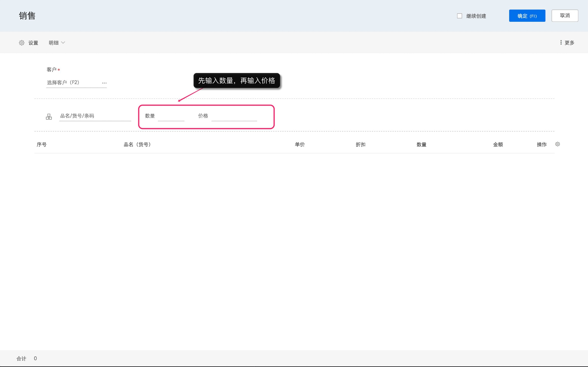588x367 pixels.
Task: Click the 折扣 column header
Action: pyautogui.click(x=360, y=144)
